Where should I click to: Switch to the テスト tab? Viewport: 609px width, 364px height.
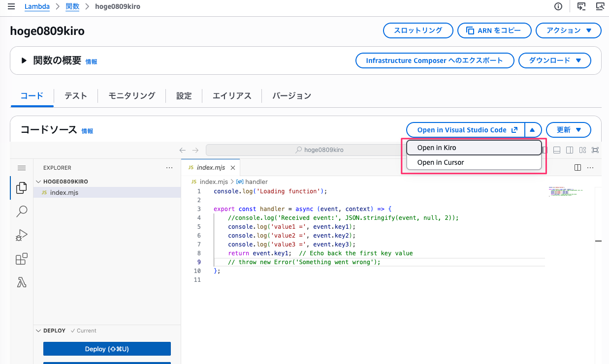click(x=76, y=96)
